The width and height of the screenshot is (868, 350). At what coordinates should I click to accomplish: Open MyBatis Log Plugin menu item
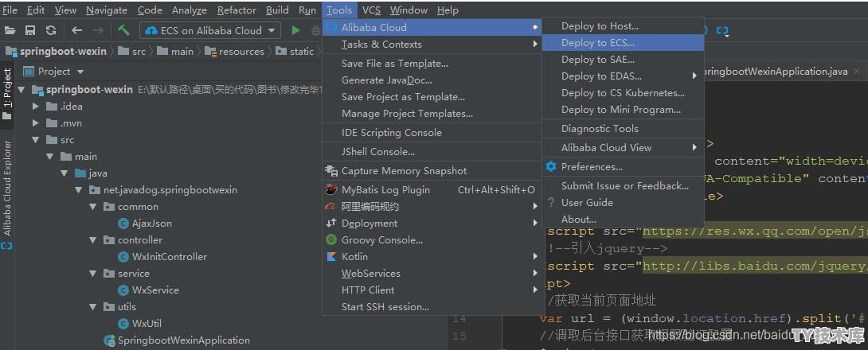point(432,189)
